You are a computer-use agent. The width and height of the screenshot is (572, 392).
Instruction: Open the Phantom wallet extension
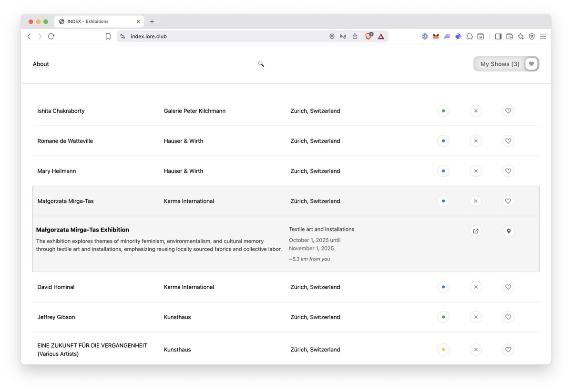[x=447, y=36]
